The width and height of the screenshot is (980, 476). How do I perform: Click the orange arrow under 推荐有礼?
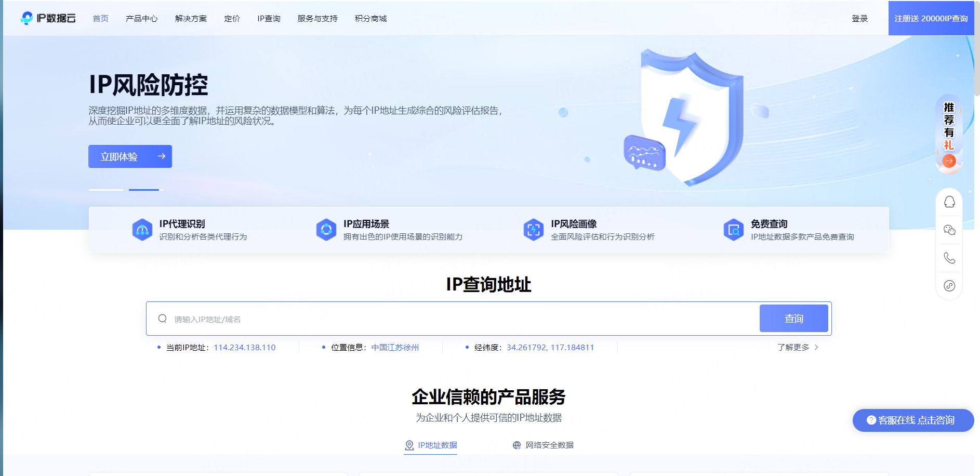coord(949,161)
